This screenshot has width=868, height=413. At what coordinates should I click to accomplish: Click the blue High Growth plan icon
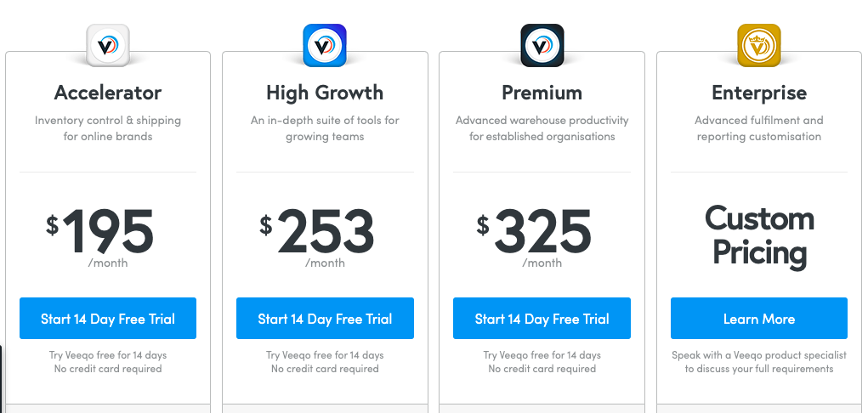[325, 45]
